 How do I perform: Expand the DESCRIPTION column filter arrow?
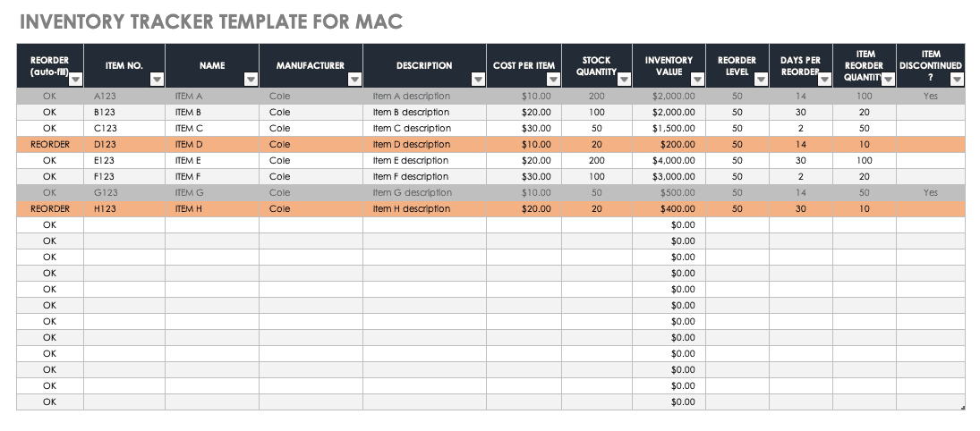click(x=478, y=80)
